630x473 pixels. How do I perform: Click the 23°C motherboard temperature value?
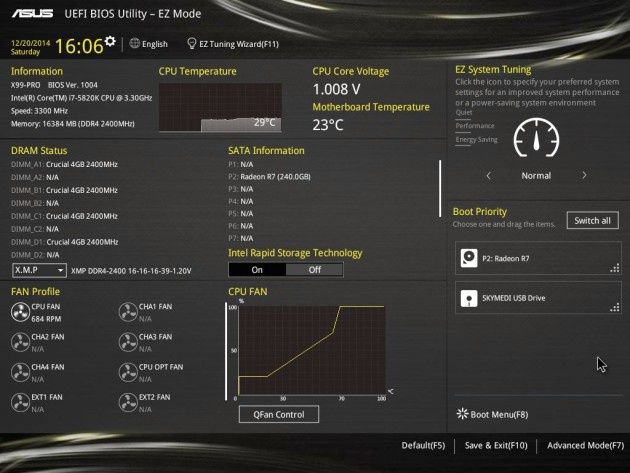click(328, 125)
